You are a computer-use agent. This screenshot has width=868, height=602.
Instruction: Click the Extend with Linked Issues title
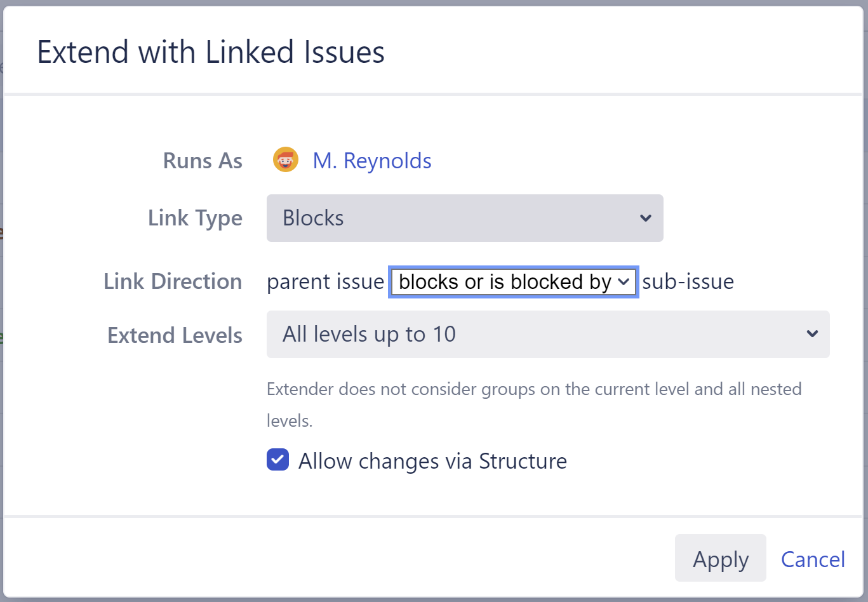(211, 52)
